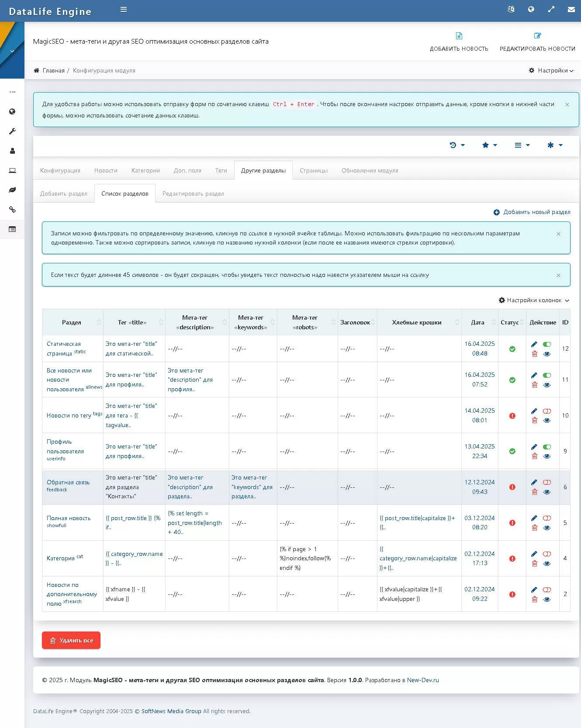Preview xfsearch row with eye icon
Viewport: 581px width, 728px height.
[x=547, y=600]
